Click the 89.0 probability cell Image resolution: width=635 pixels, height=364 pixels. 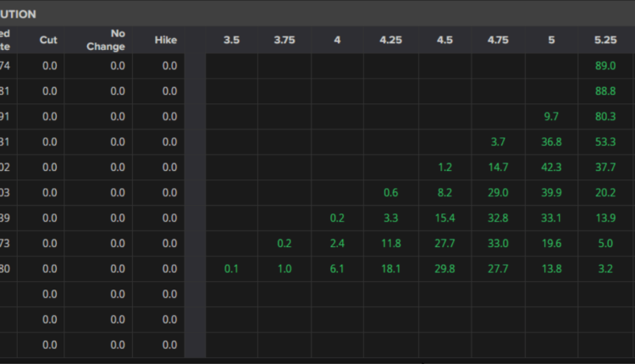pos(605,66)
